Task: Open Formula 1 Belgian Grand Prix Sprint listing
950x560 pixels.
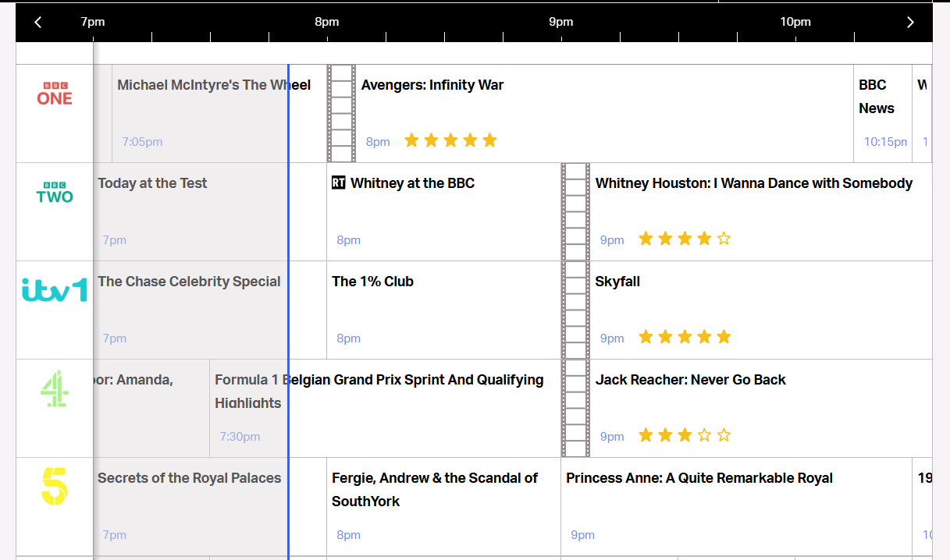Action: pos(379,392)
